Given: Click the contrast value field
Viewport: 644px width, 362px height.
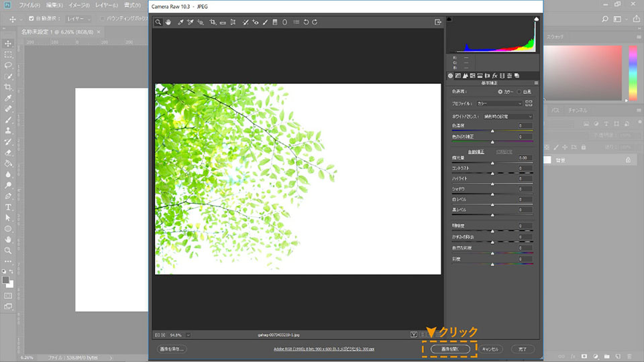Looking at the screenshot, I should (x=525, y=168).
